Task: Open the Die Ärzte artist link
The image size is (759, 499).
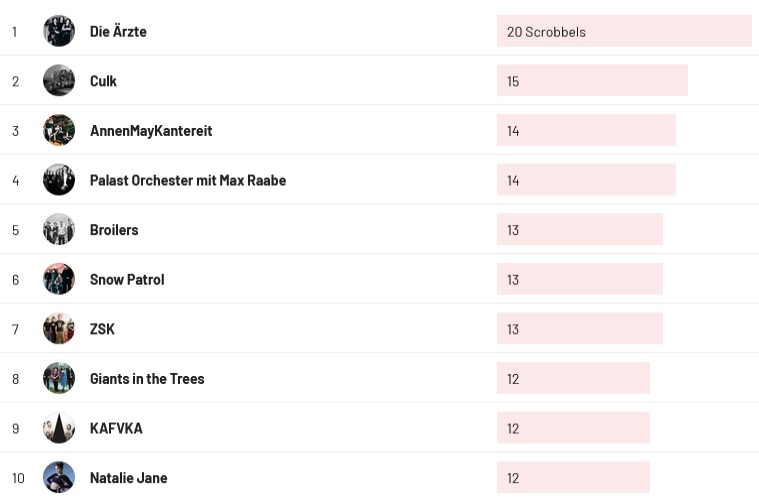Action: 118,31
